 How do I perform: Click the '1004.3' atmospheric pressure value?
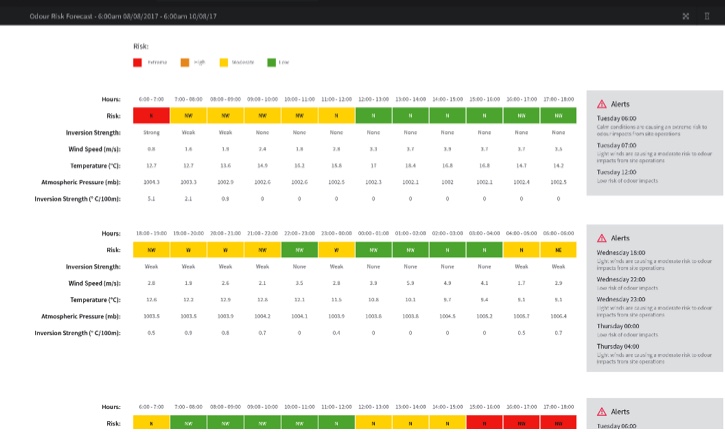[x=151, y=182]
